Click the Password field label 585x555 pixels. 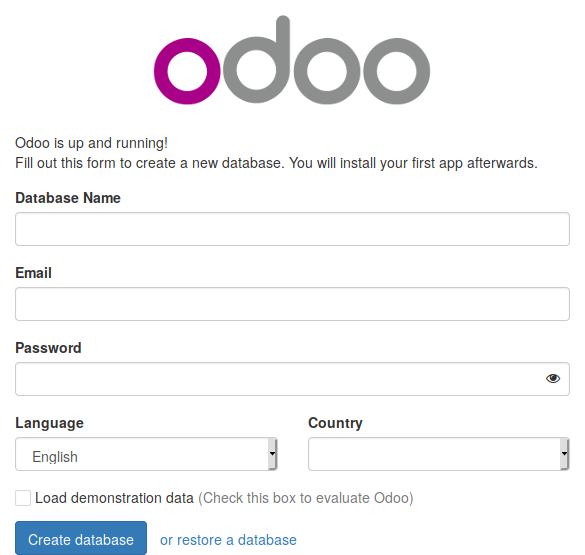[48, 348]
